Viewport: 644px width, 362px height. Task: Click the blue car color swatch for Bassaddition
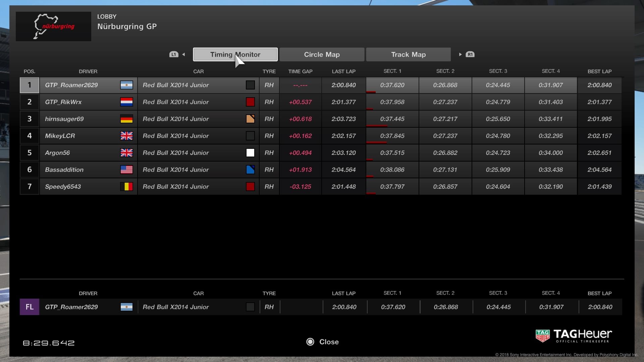250,170
